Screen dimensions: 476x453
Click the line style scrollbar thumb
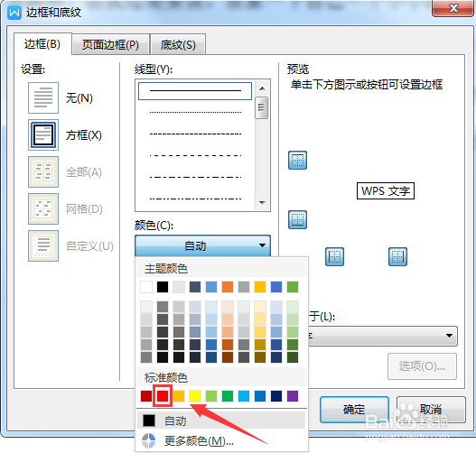click(x=262, y=107)
